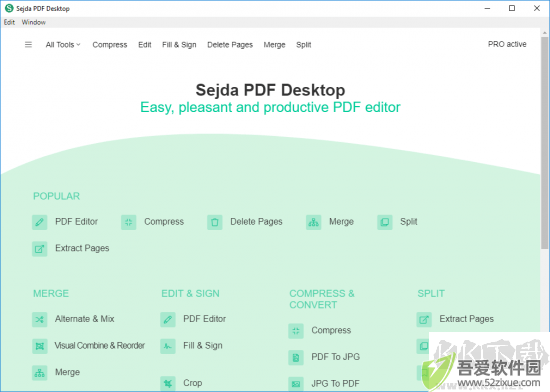The height and width of the screenshot is (392, 550).
Task: Open Merge text in Merge section
Action: point(67,372)
